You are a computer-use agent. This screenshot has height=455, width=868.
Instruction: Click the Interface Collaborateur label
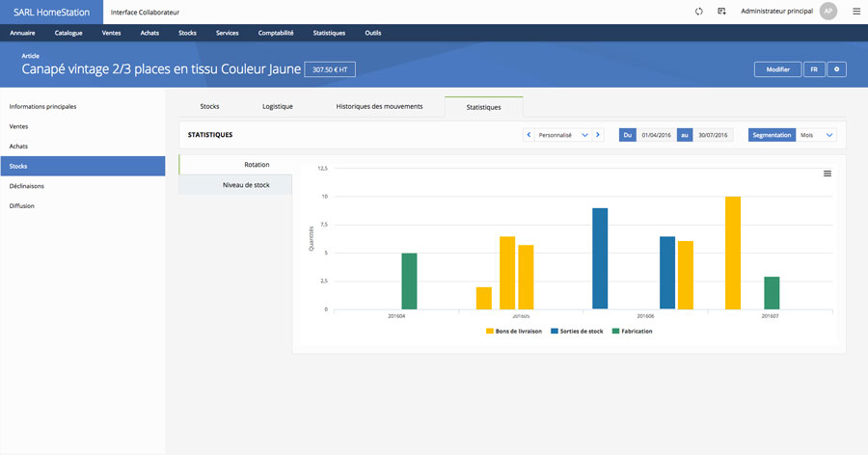click(x=145, y=13)
